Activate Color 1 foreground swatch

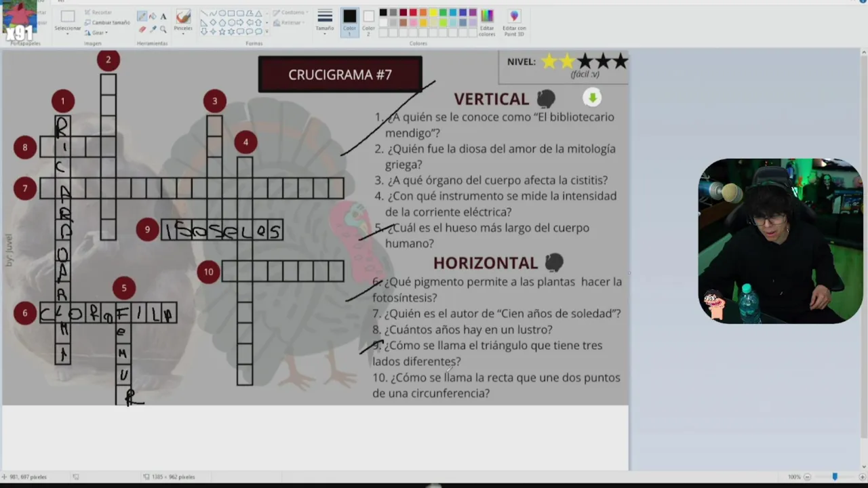349,22
